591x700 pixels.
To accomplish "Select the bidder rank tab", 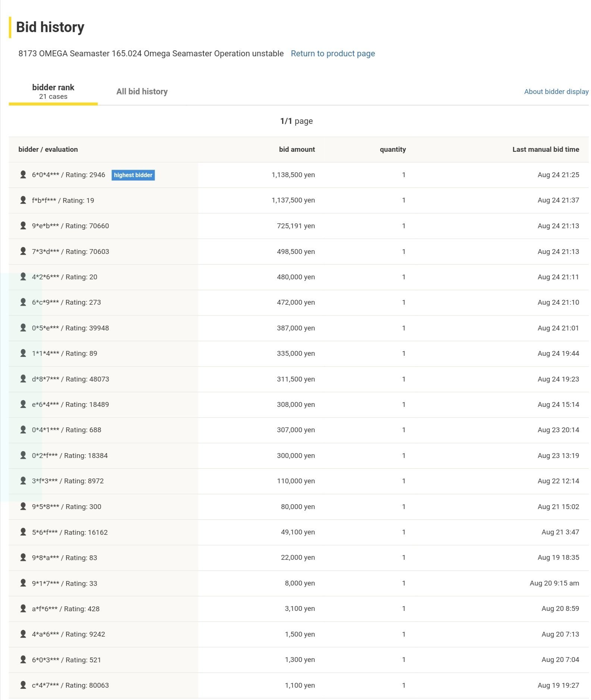I will tap(53, 92).
